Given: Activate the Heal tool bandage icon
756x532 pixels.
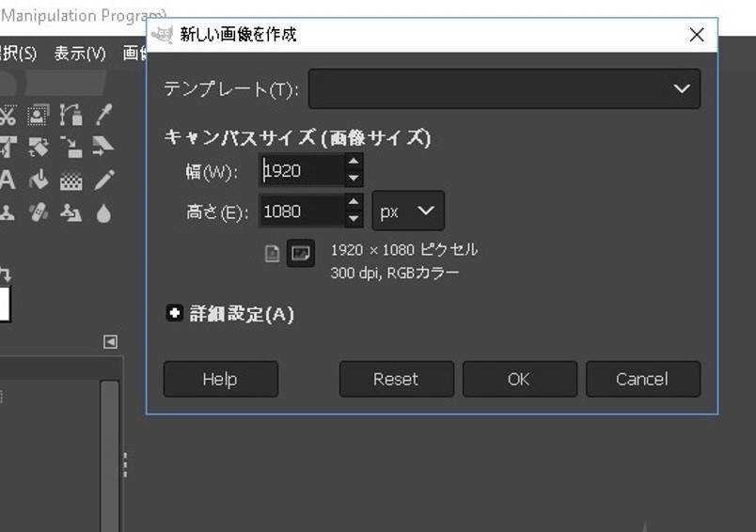Looking at the screenshot, I should (39, 212).
